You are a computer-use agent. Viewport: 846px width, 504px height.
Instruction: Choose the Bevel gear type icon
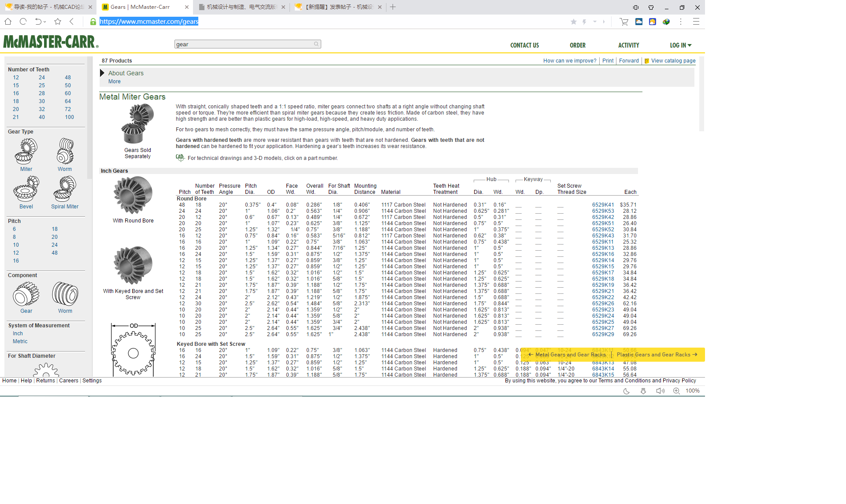pos(26,189)
